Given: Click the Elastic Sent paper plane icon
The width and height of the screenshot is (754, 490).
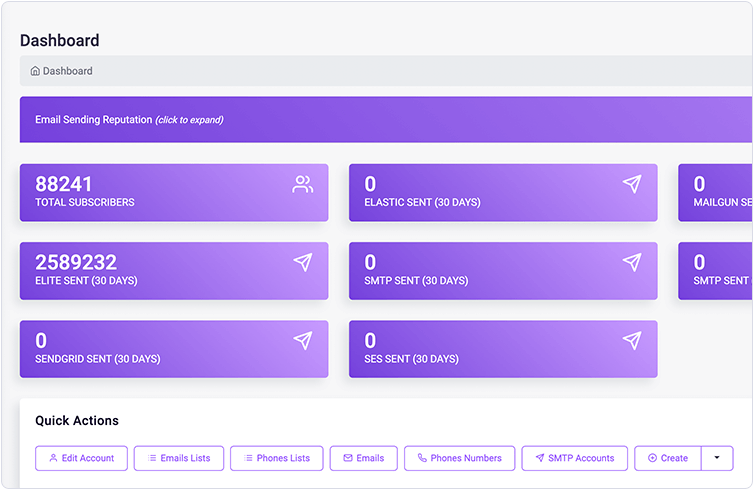Looking at the screenshot, I should click(x=632, y=184).
